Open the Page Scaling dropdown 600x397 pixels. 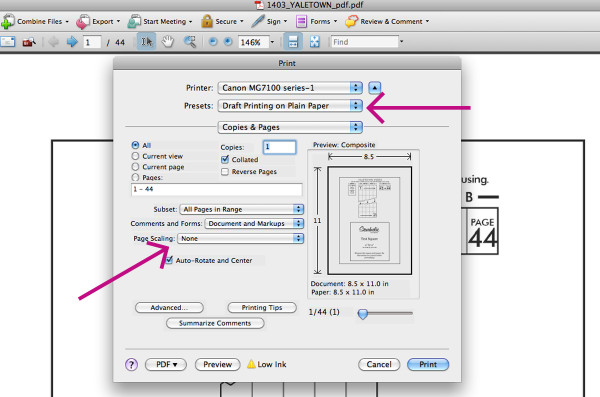[x=240, y=239]
